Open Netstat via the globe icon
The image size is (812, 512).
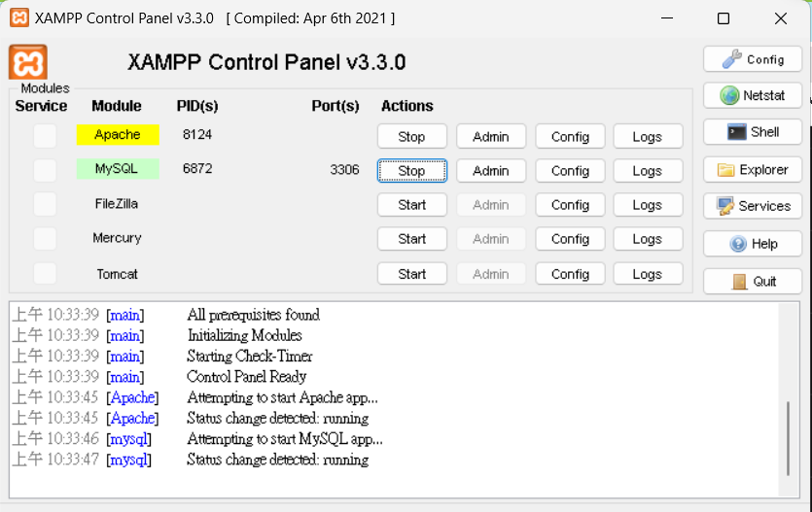729,95
